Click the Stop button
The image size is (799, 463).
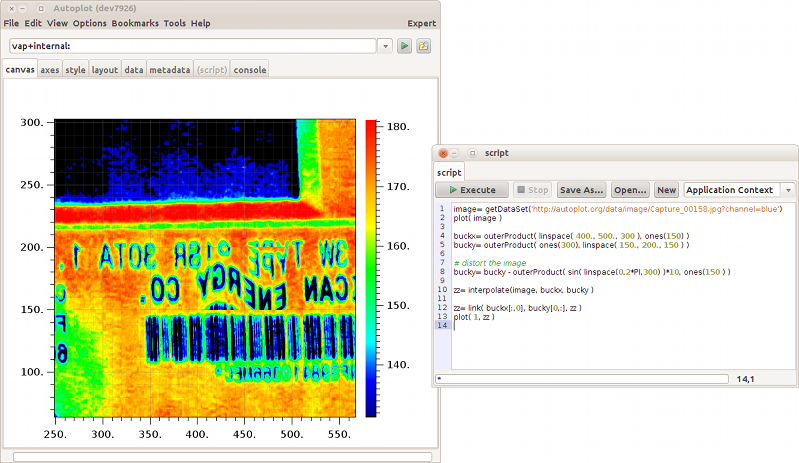pyautogui.click(x=532, y=190)
